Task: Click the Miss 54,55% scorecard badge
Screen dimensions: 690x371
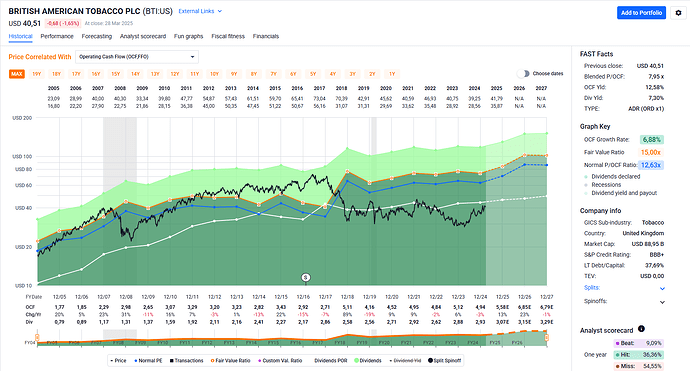Action: [x=639, y=366]
